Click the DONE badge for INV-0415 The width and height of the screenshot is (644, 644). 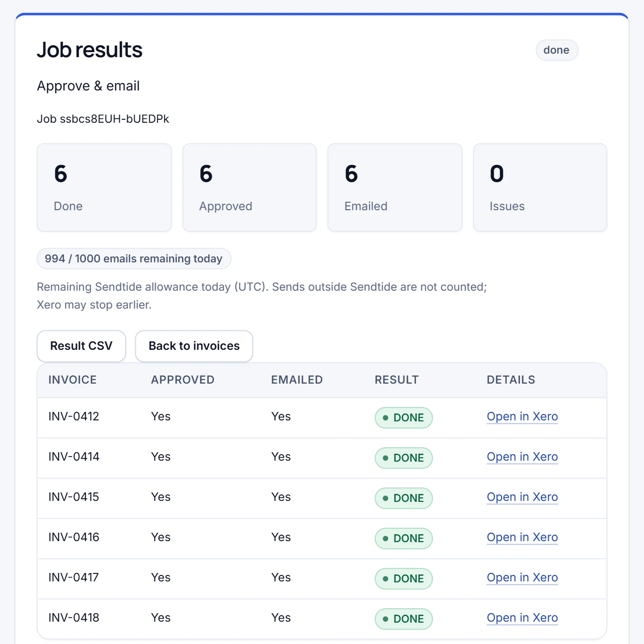tap(403, 498)
